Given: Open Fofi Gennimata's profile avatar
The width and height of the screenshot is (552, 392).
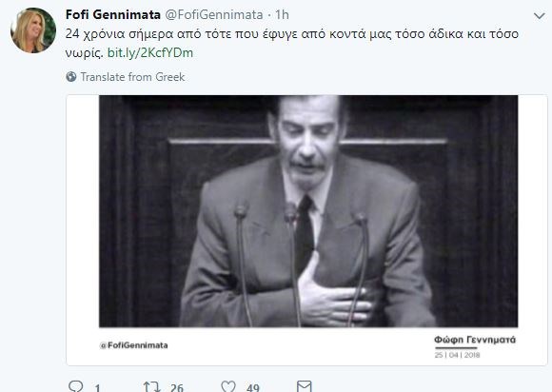Looking at the screenshot, I should point(33,30).
